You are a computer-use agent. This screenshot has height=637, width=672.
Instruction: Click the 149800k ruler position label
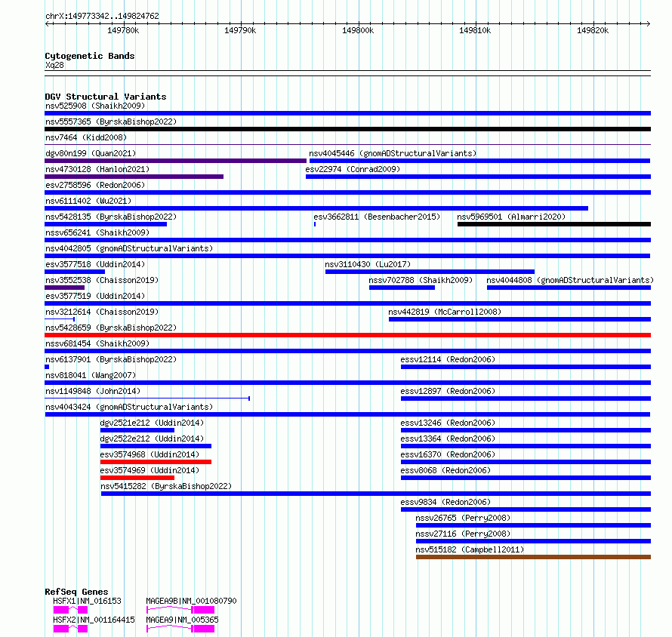coord(358,30)
